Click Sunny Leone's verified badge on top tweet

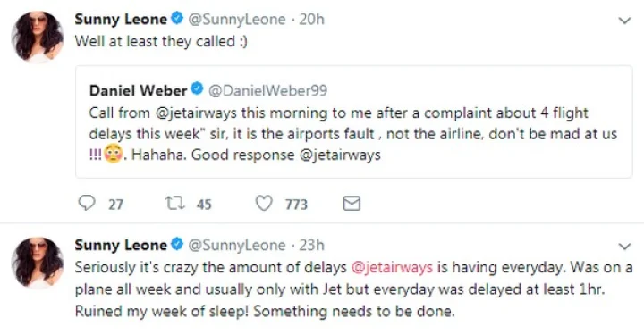click(177, 19)
